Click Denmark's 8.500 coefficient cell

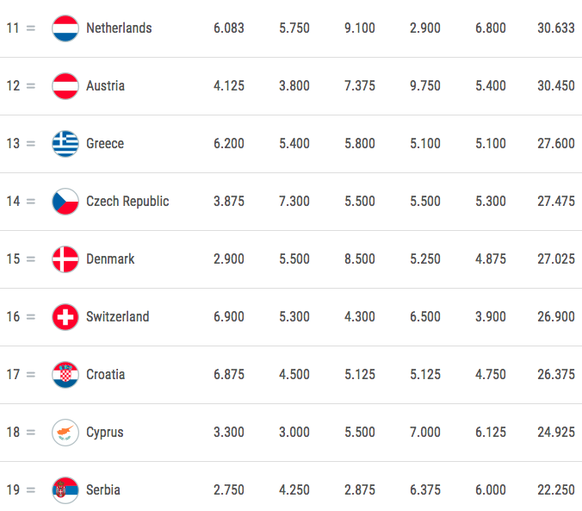[x=360, y=259]
